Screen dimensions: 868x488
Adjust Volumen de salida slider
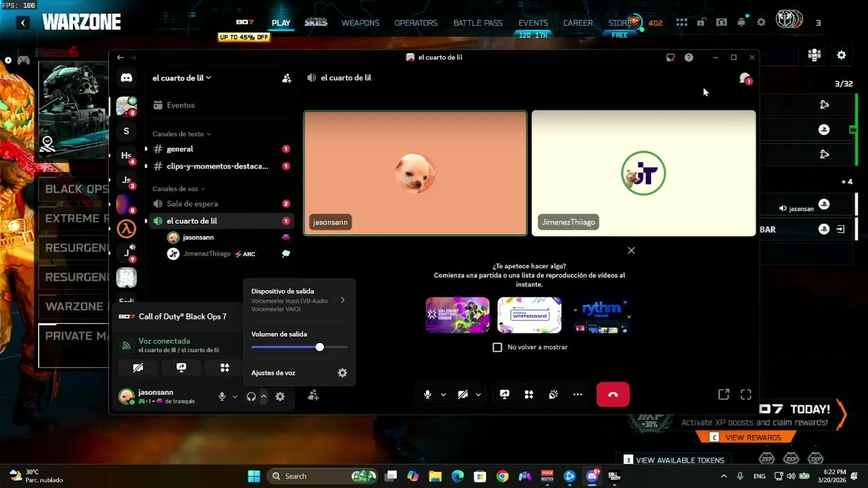click(299, 347)
